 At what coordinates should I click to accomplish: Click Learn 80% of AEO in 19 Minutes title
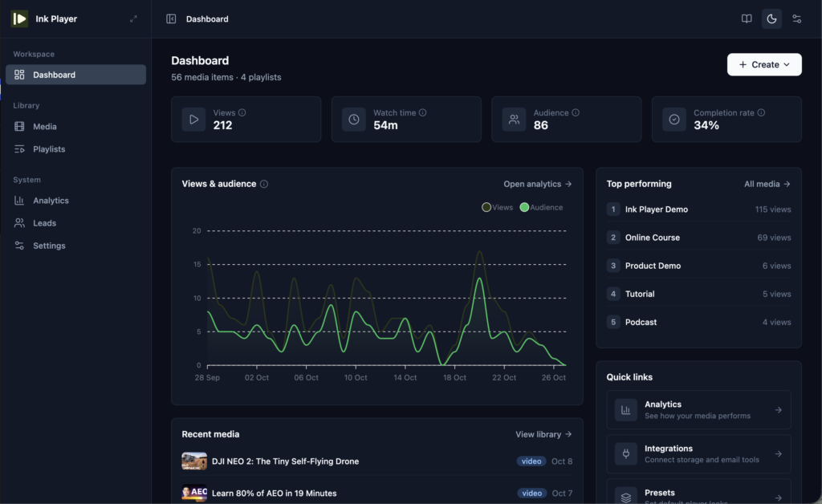click(275, 494)
